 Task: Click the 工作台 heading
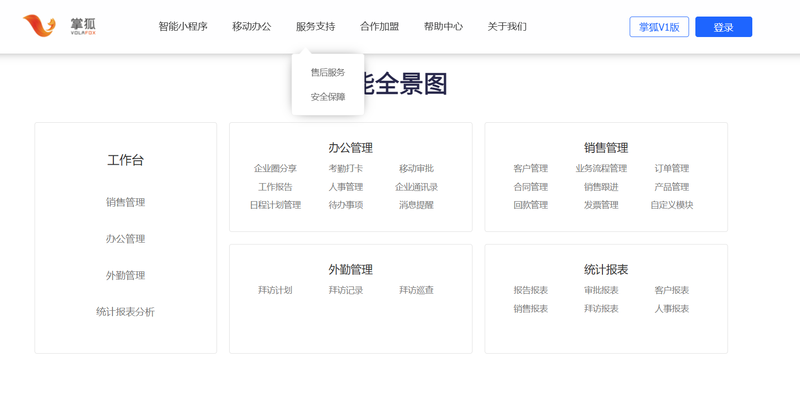(x=126, y=160)
